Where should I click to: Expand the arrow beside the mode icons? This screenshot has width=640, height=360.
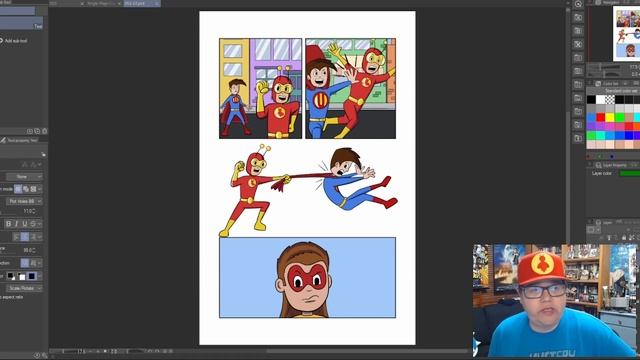pos(40,189)
